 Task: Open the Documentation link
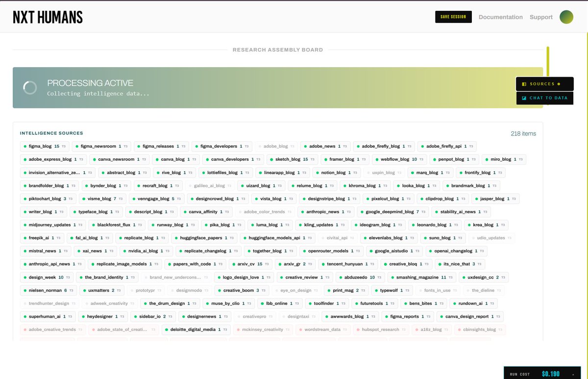pyautogui.click(x=501, y=17)
